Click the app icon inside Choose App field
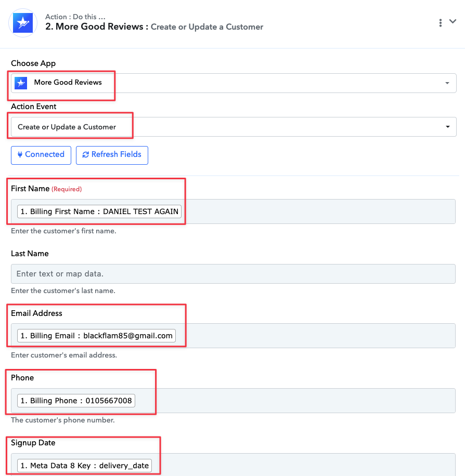This screenshot has width=465, height=476. (21, 83)
